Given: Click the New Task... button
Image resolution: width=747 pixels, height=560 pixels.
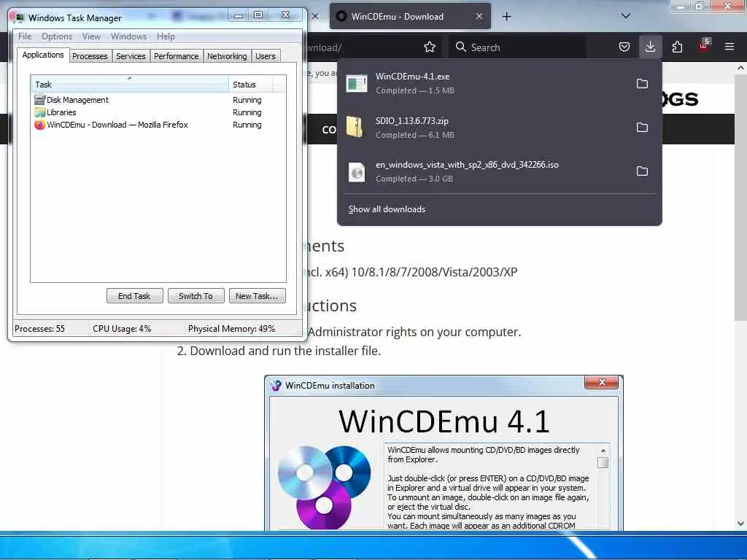Looking at the screenshot, I should 257,296.
